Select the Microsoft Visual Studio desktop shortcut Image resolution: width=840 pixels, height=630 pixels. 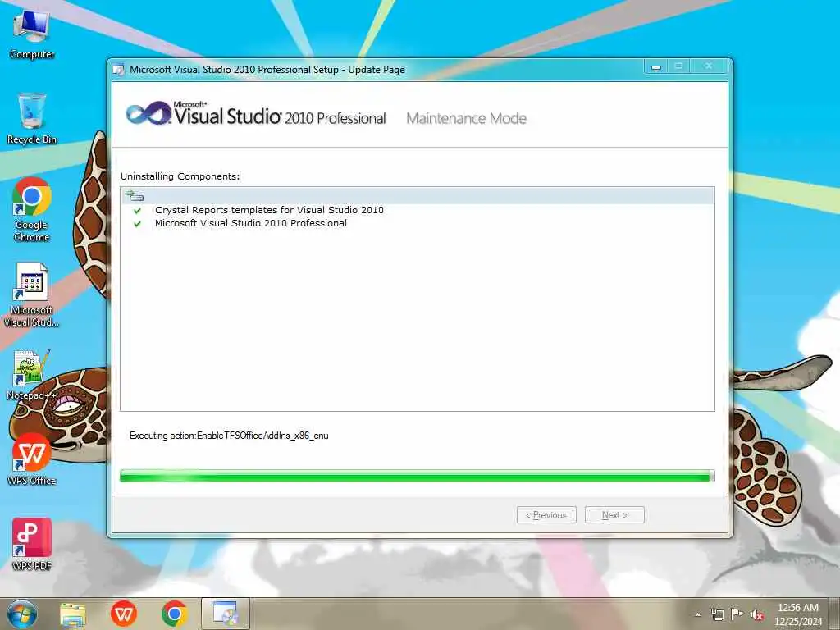point(32,294)
